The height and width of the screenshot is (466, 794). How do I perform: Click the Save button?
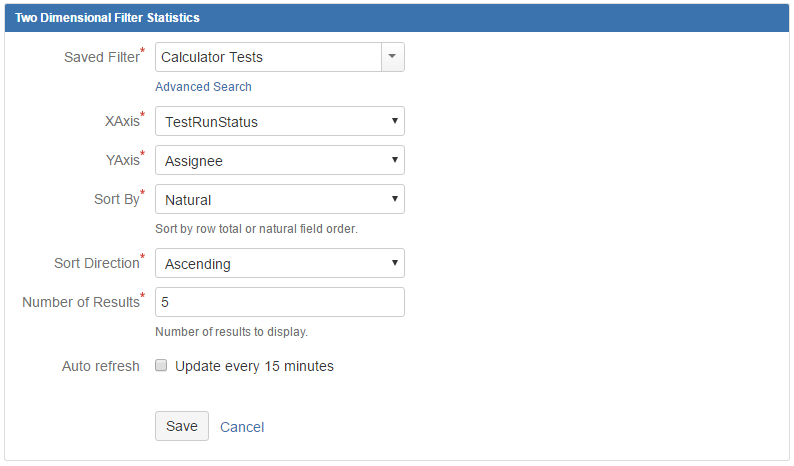tap(182, 426)
